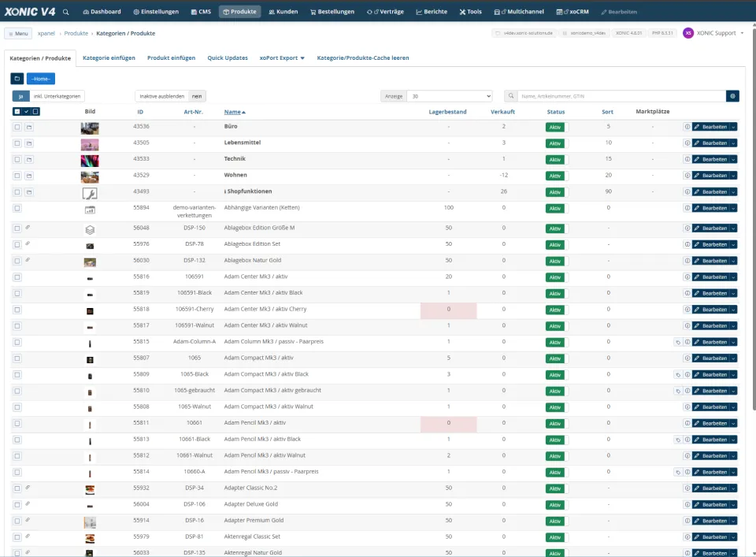756x557 pixels.
Task: Open the Einstellungen menu
Action: (x=156, y=12)
